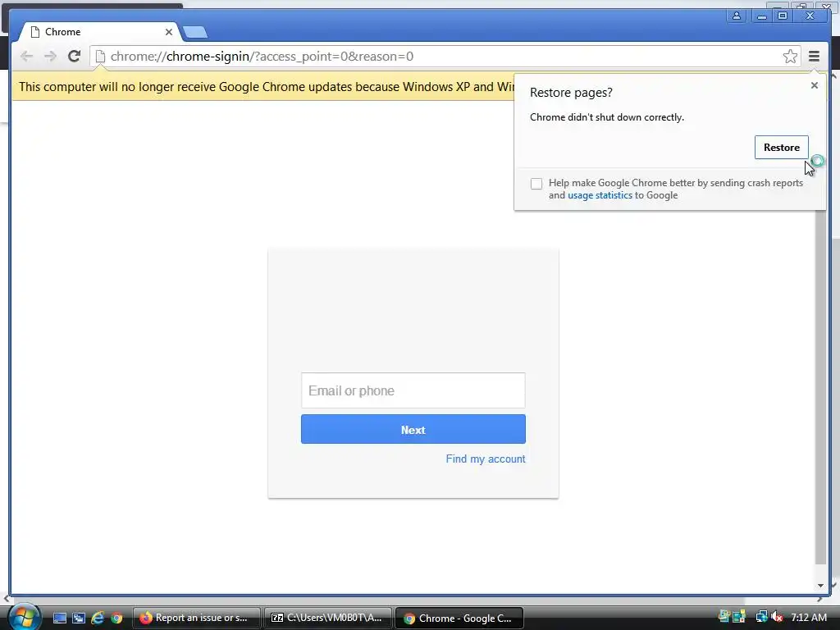
Task: Switch to 7-Zip C:\Users taskbar window
Action: click(327, 619)
